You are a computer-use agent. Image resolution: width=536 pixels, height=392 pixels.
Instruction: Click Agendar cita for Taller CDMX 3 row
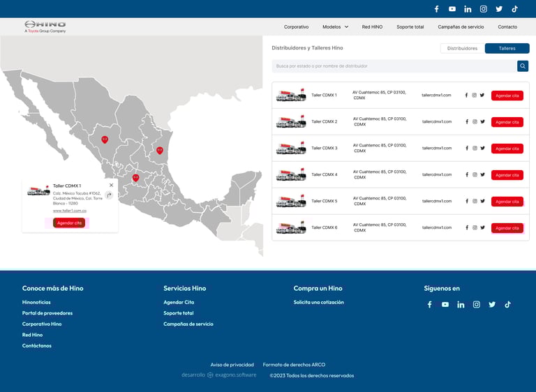507,149
